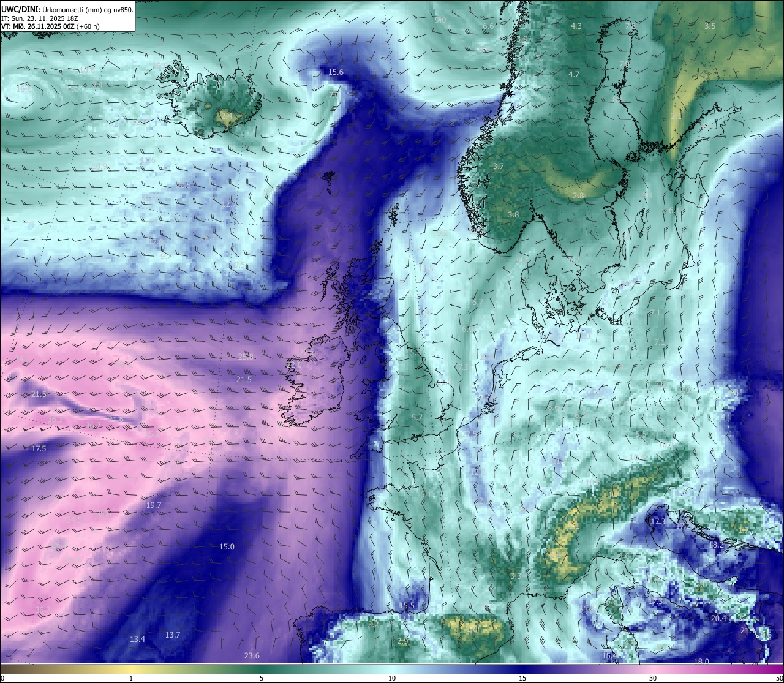The image size is (784, 683).
Task: Click the color scale tick labeled 5
Action: click(262, 678)
